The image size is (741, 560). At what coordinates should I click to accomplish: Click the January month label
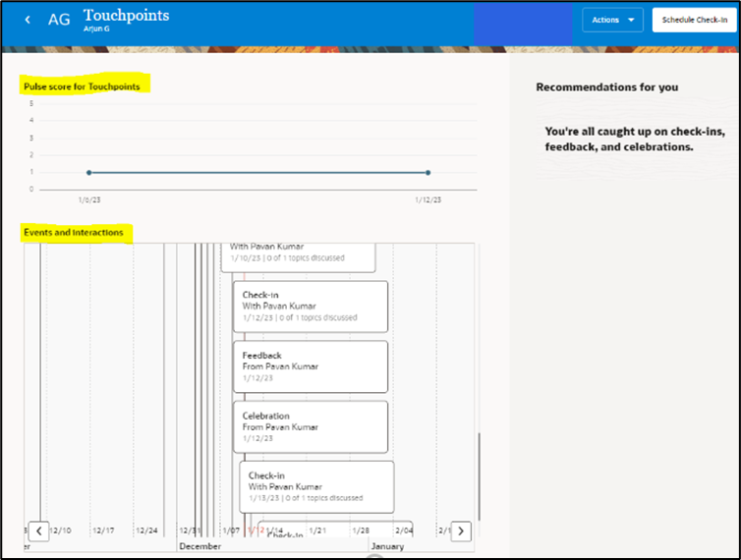pyautogui.click(x=387, y=546)
